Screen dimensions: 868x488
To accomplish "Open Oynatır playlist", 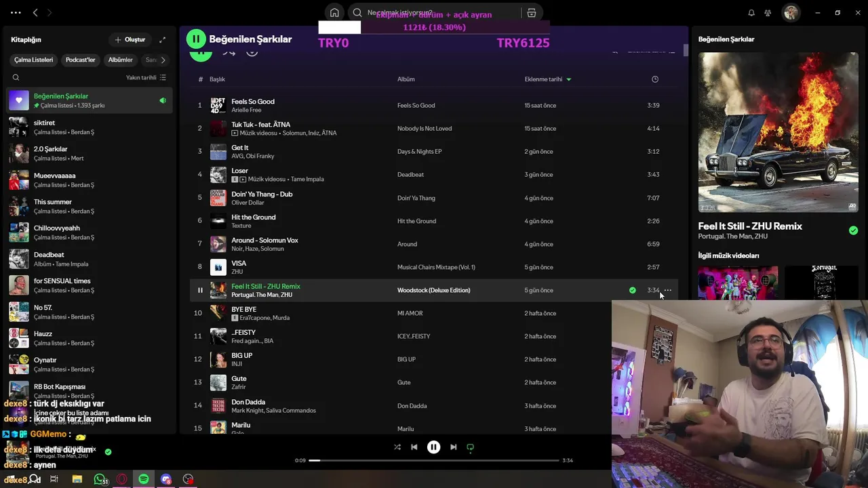I will click(x=88, y=365).
